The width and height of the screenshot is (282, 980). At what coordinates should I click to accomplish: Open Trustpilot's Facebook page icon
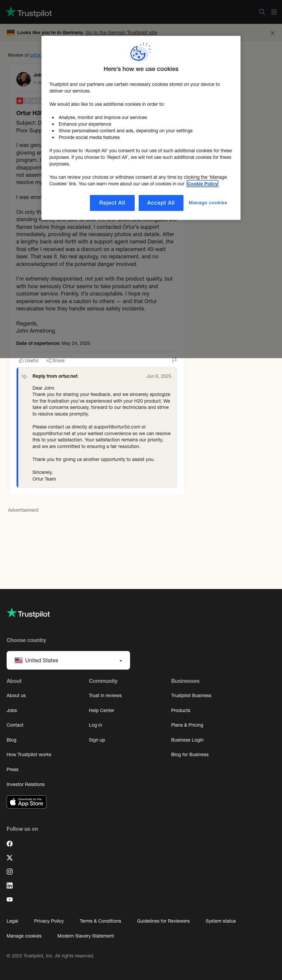(10, 844)
